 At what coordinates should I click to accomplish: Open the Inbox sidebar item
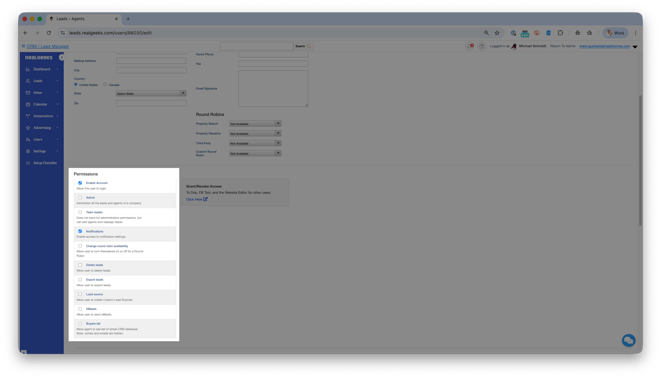coord(38,93)
